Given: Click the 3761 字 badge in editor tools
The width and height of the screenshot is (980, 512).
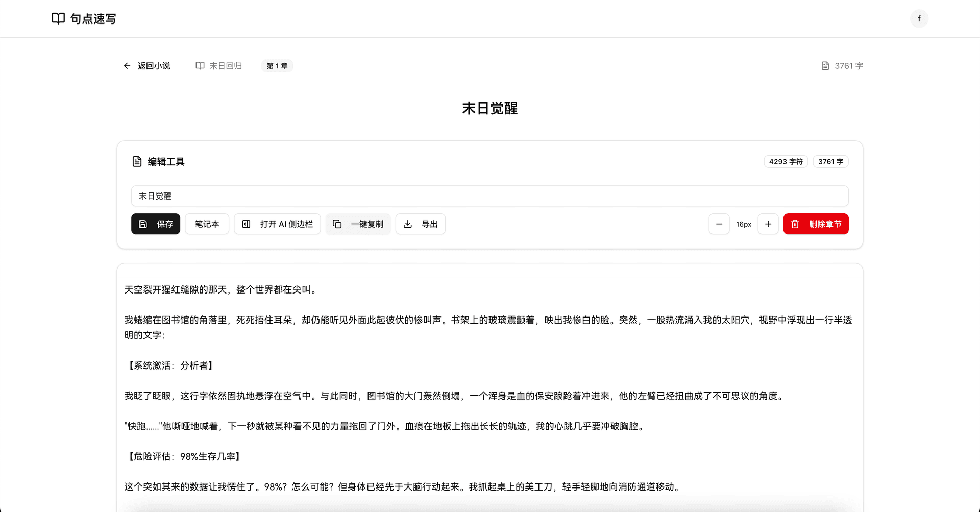Looking at the screenshot, I should coord(830,162).
